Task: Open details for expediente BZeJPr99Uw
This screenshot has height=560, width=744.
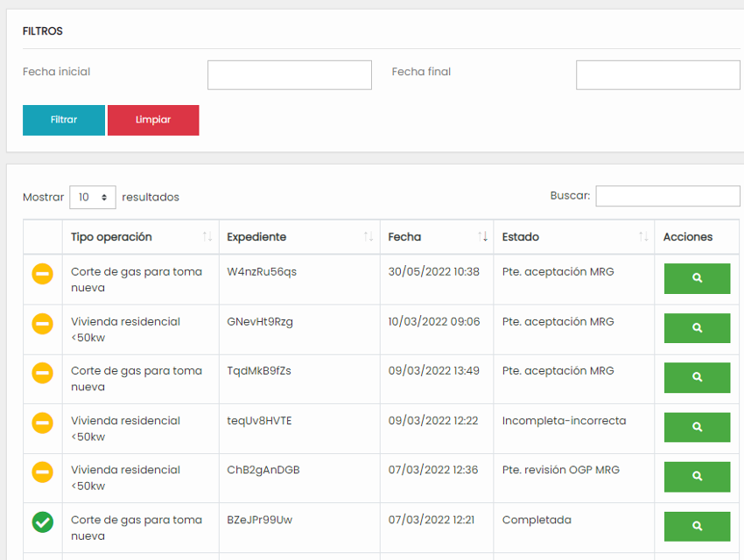Action: pos(697,527)
